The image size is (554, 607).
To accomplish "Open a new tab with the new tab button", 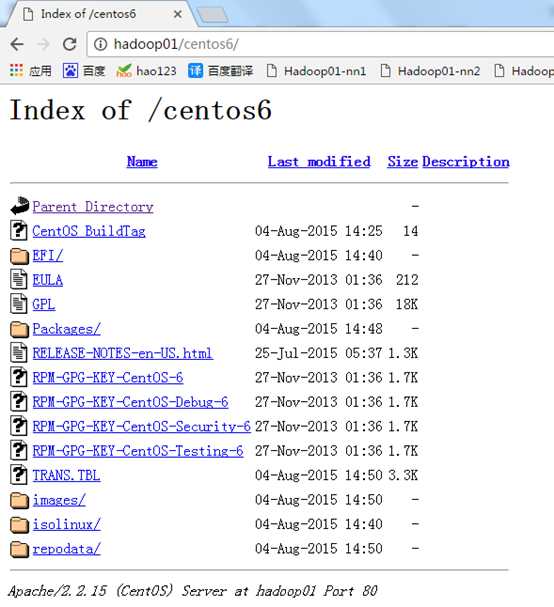I will pyautogui.click(x=212, y=15).
